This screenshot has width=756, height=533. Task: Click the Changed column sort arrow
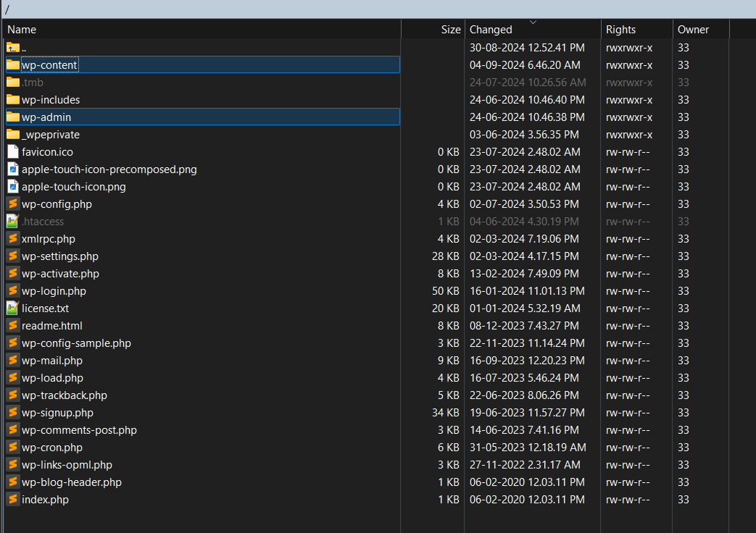pyautogui.click(x=533, y=22)
